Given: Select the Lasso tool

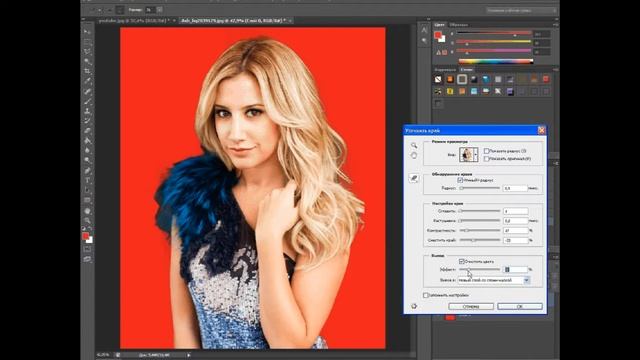Looking at the screenshot, I should click(87, 52).
